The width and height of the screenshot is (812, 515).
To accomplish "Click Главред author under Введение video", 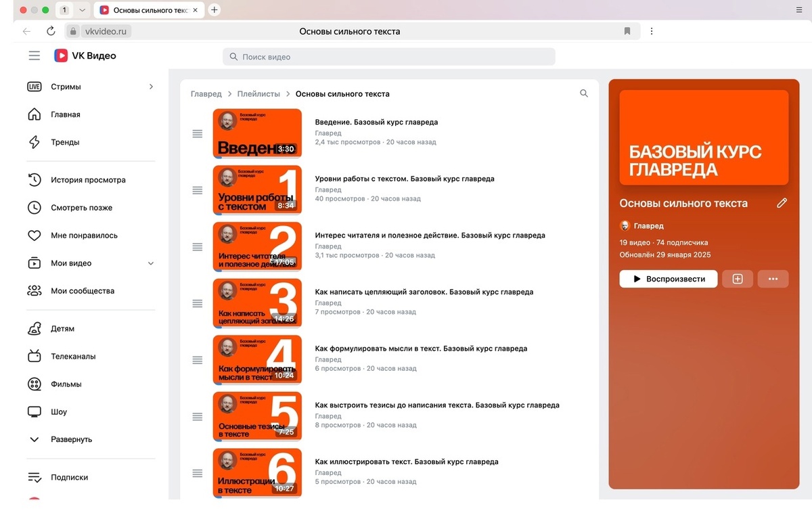I will (328, 133).
